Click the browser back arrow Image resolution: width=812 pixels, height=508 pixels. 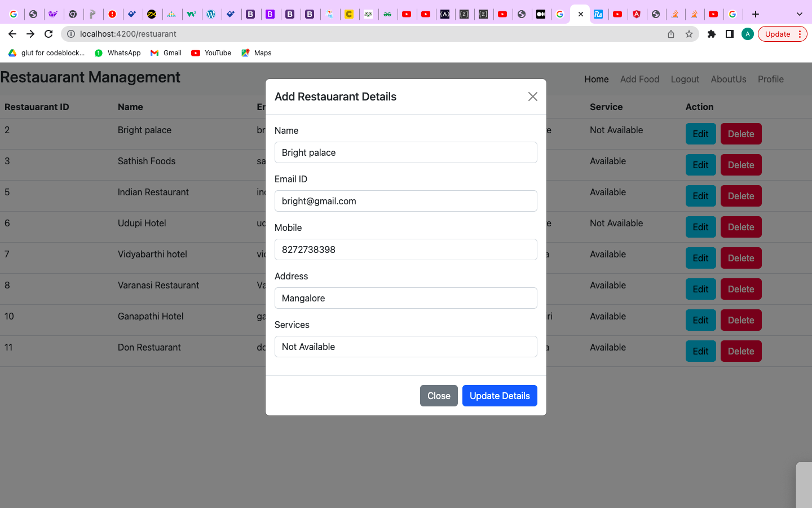pos(12,34)
